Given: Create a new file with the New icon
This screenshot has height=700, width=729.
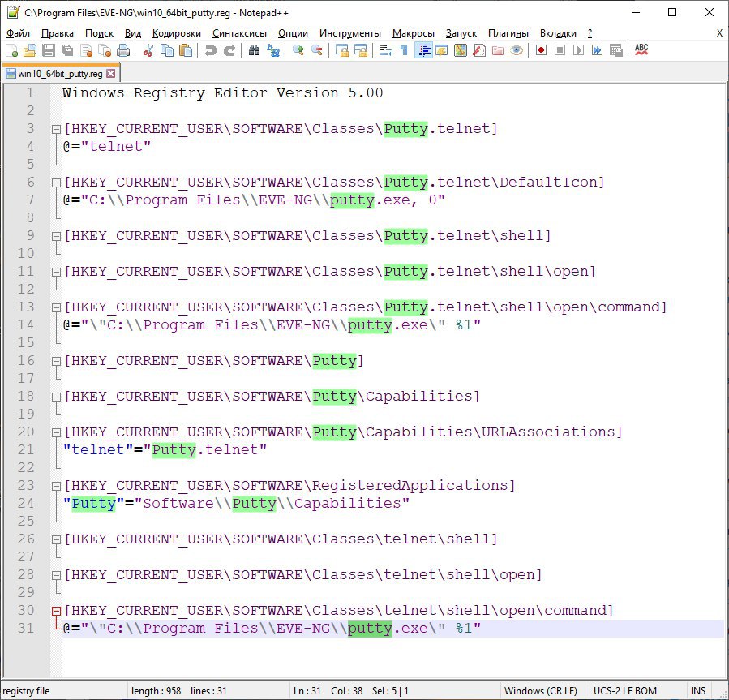Looking at the screenshot, I should click(11, 50).
